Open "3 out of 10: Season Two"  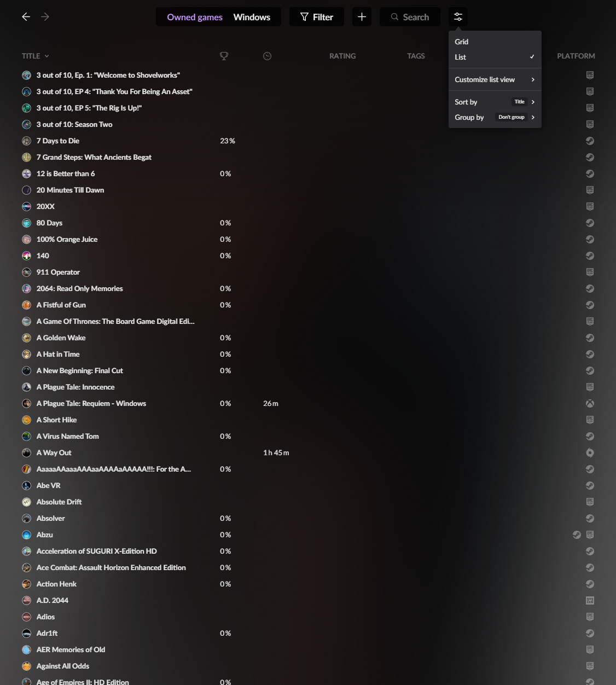(74, 124)
